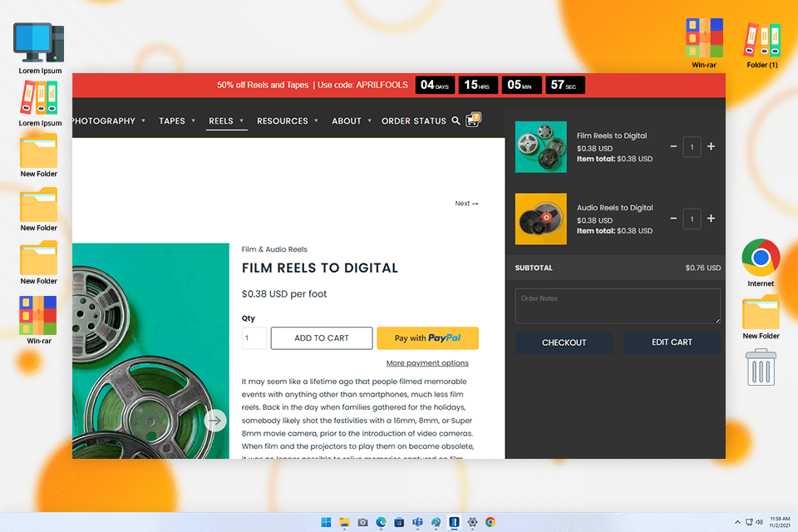Launch the Internet Chrome desktop shortcut

pos(761,263)
